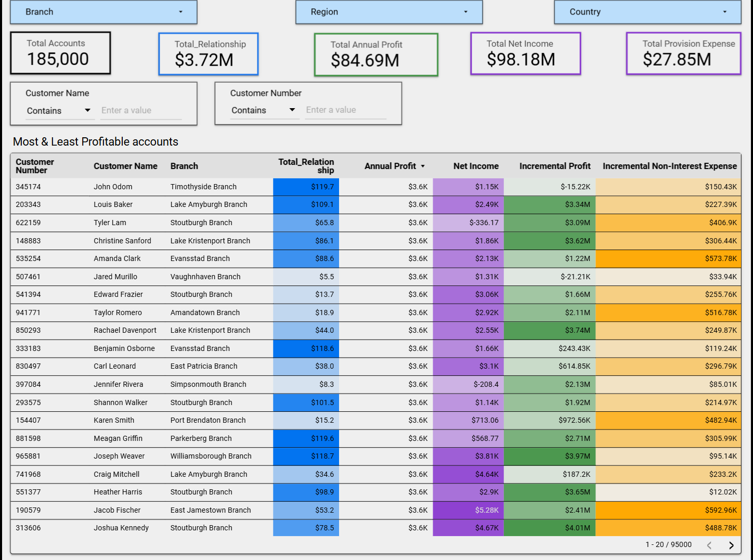Click Meagan Griffin's net income $568.77
The image size is (753, 560).
tap(485, 438)
